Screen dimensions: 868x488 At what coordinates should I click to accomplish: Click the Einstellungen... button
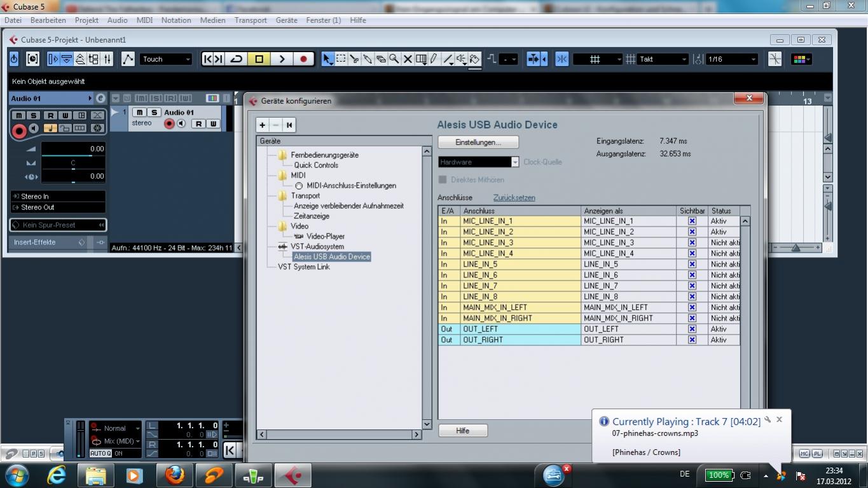[x=478, y=142]
